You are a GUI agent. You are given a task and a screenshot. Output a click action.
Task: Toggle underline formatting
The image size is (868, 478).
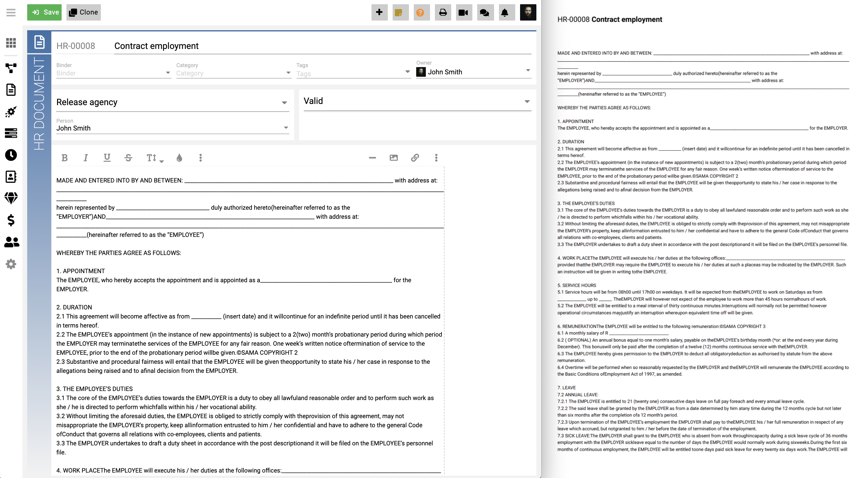point(107,158)
